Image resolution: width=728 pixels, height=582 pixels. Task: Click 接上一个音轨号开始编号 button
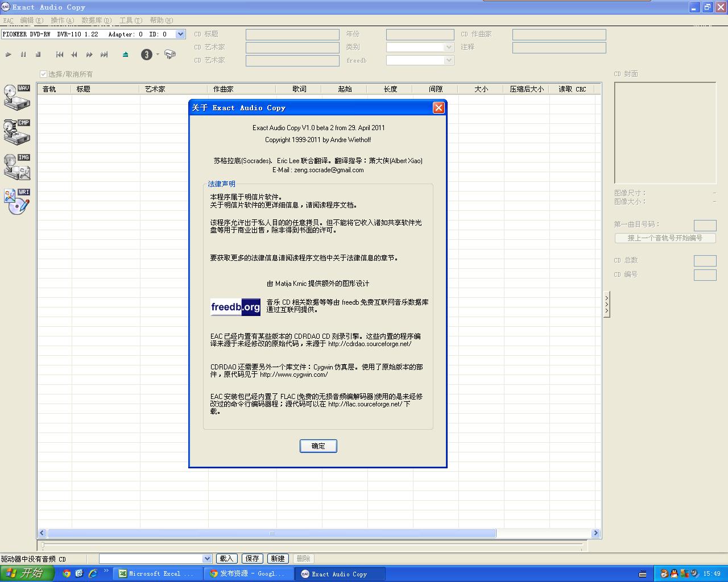click(665, 238)
